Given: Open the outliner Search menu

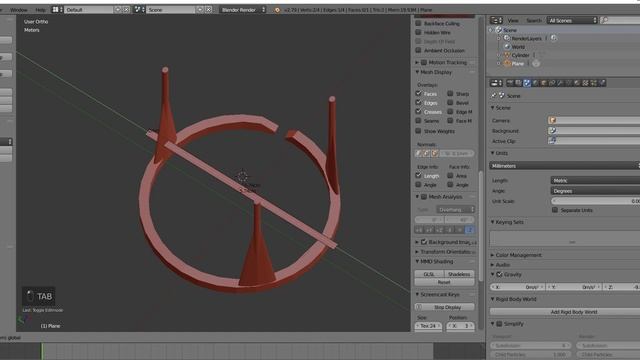Looking at the screenshot, I should click(533, 20).
